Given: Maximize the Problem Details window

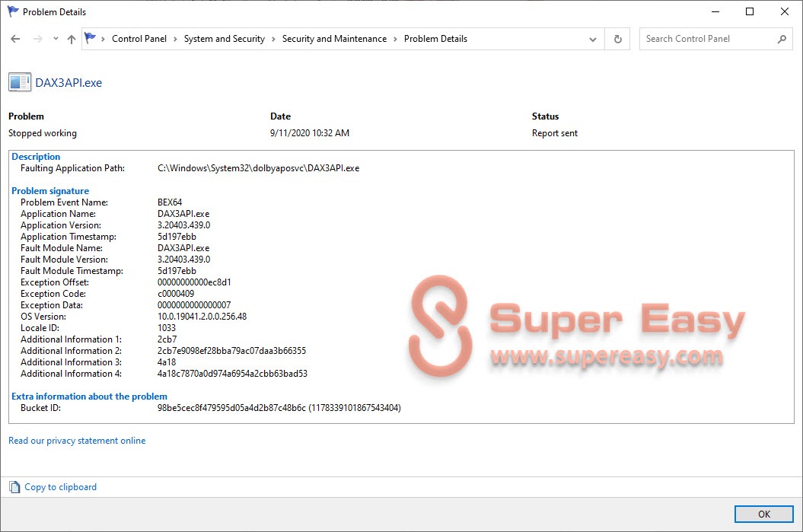Looking at the screenshot, I should point(750,11).
